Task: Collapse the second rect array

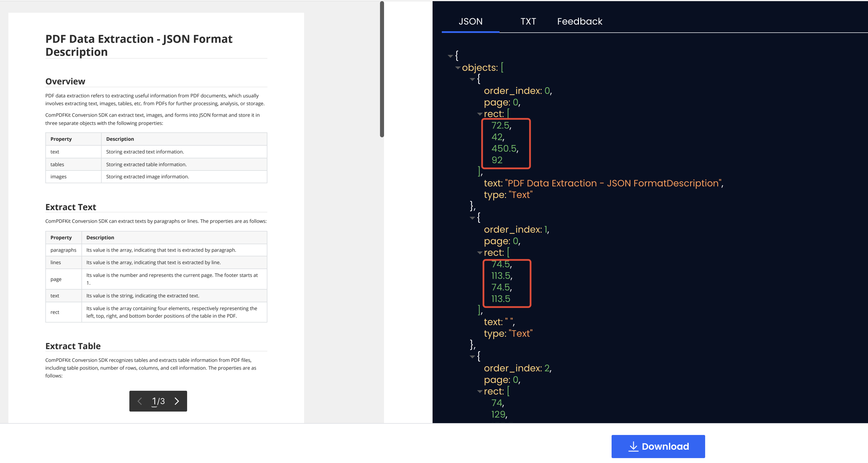Action: (x=480, y=253)
